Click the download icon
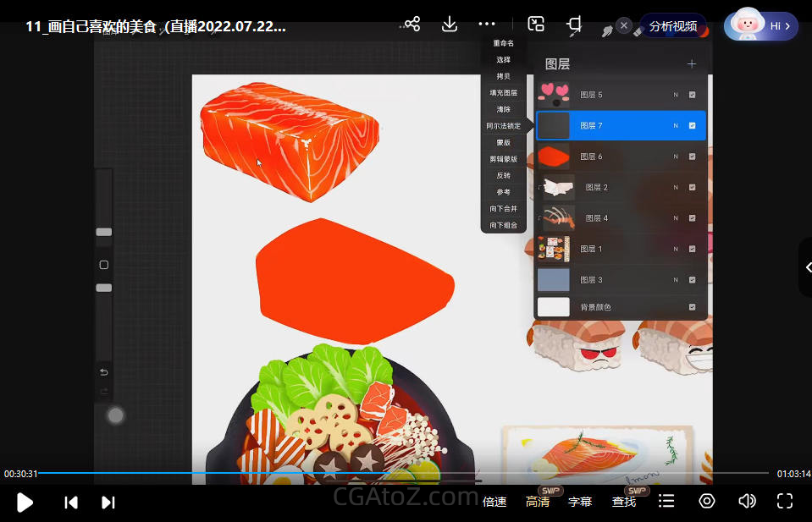 450,25
